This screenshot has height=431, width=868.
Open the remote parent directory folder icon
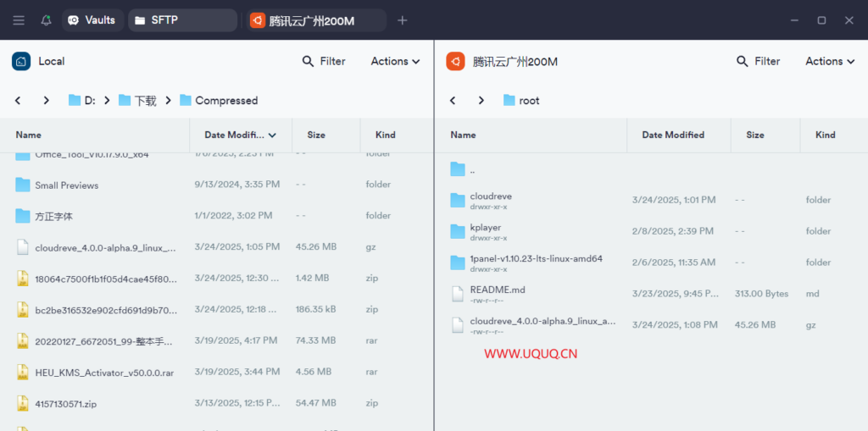tap(458, 169)
